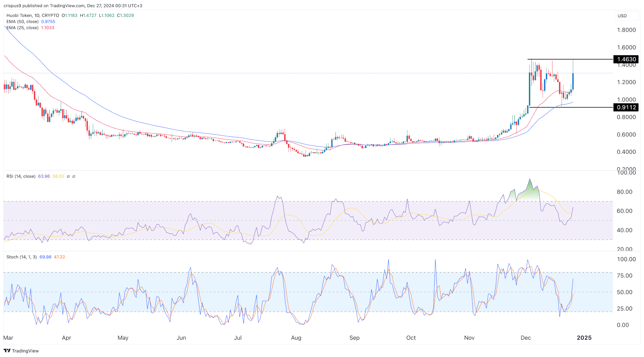Click the red EMA 25 value 1.1033
Screen dimensions: 644x357
(47, 28)
